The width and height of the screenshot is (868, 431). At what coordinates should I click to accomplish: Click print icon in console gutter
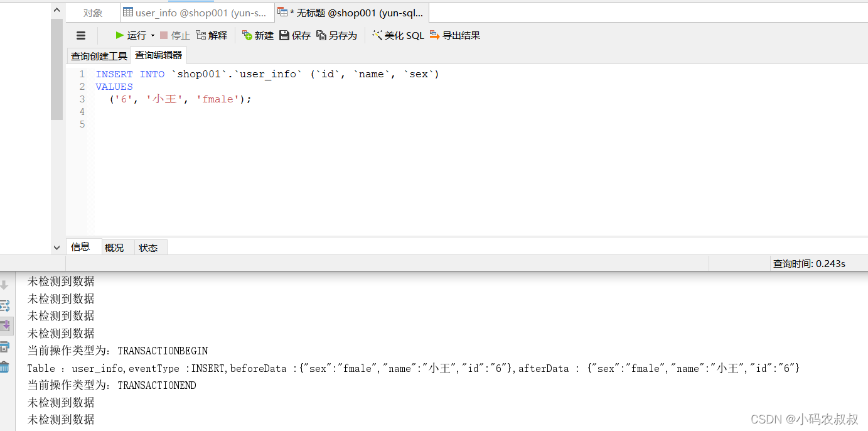click(4, 346)
